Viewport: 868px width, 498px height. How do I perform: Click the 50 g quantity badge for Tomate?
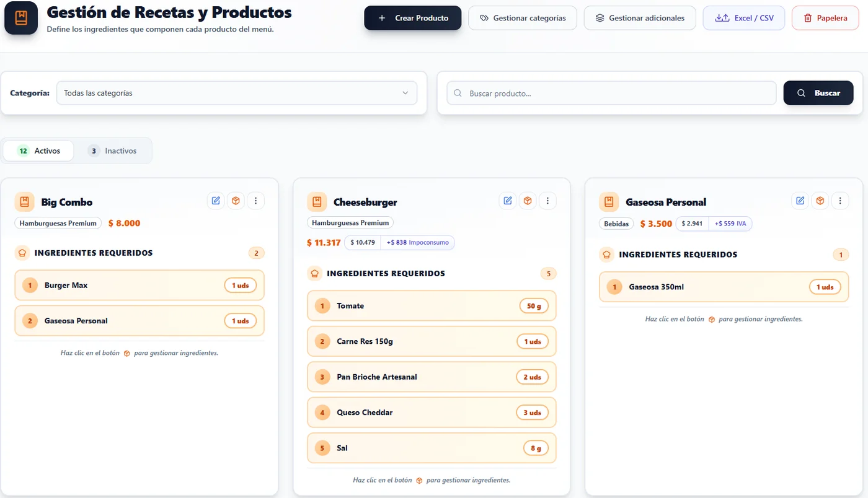point(534,306)
